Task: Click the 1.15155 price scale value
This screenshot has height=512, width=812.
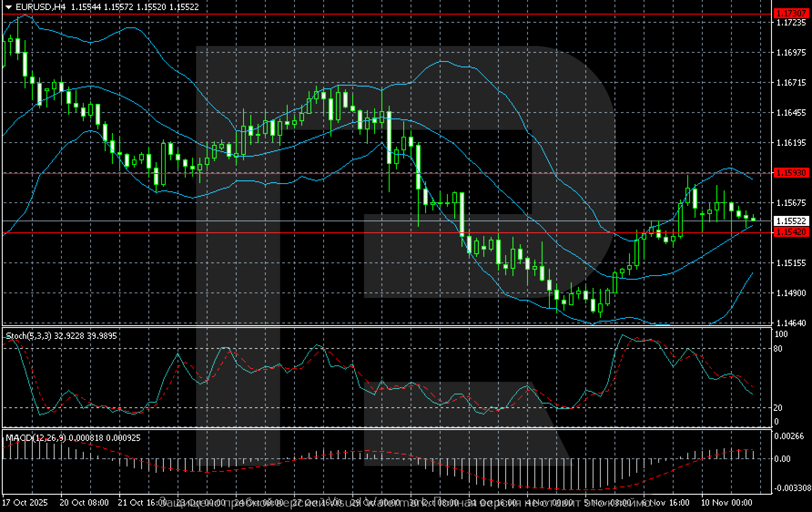Action: (x=791, y=263)
